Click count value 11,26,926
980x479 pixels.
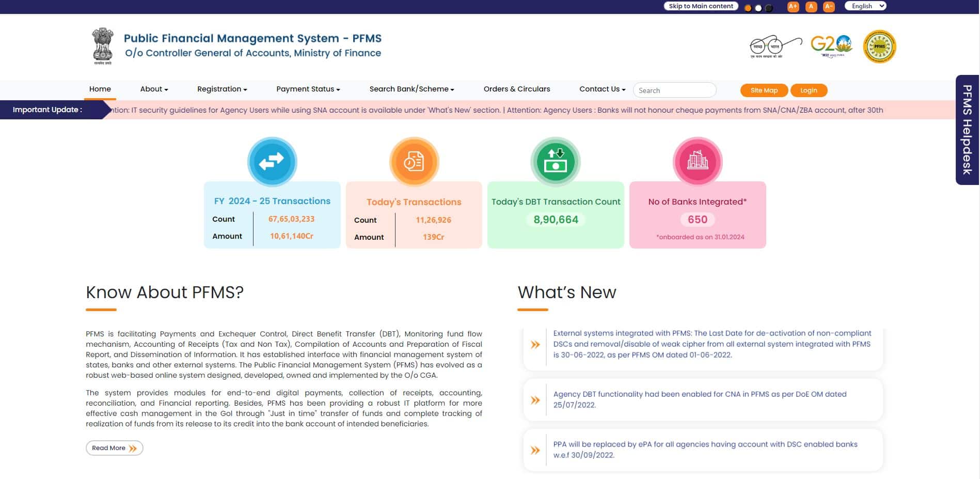click(x=433, y=220)
